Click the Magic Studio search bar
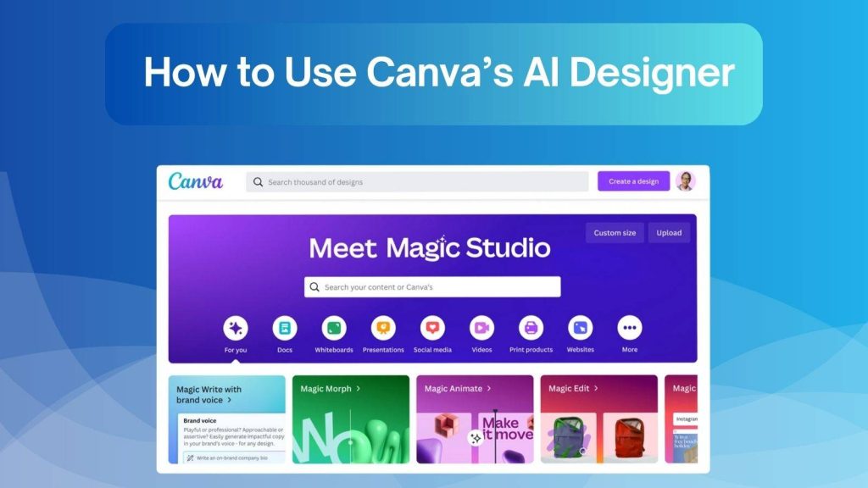Image resolution: width=868 pixels, height=488 pixels. coord(431,286)
